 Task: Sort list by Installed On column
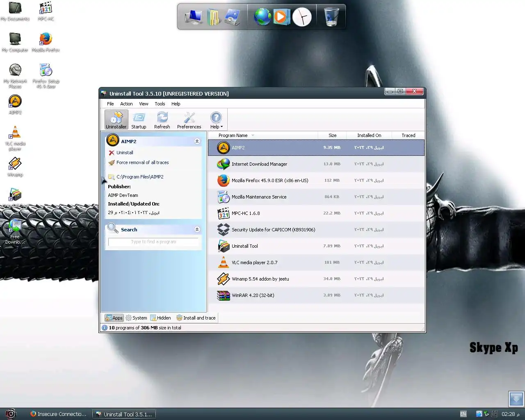369,135
